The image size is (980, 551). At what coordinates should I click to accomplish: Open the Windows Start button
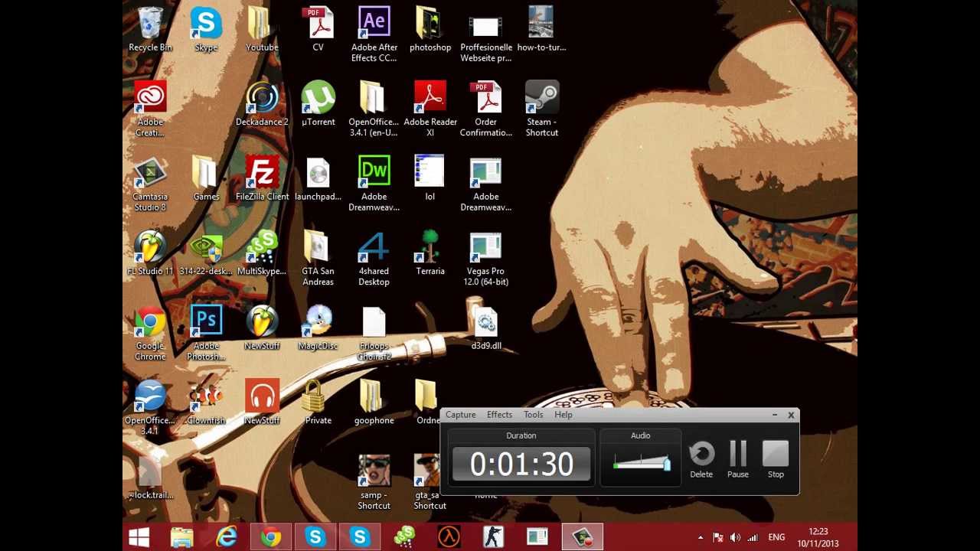click(x=139, y=537)
